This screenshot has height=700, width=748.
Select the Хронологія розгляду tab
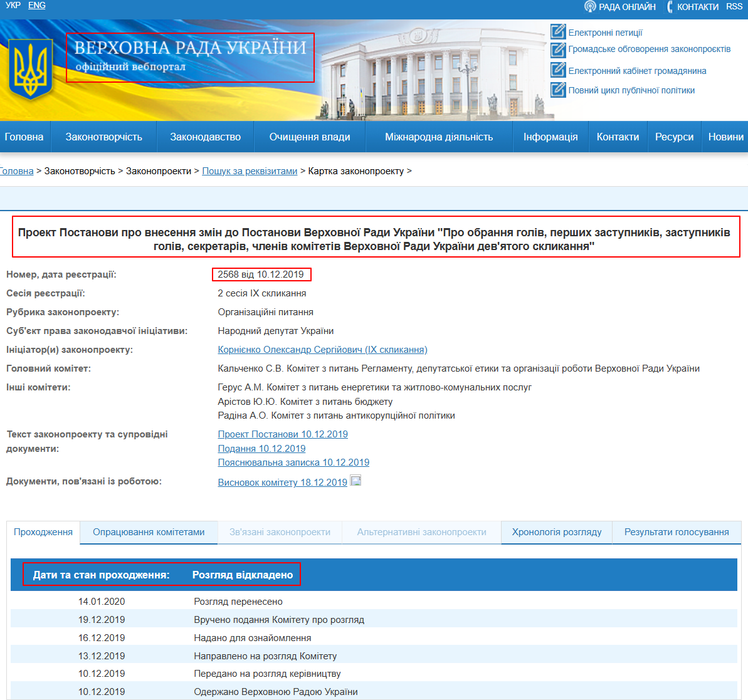[557, 532]
